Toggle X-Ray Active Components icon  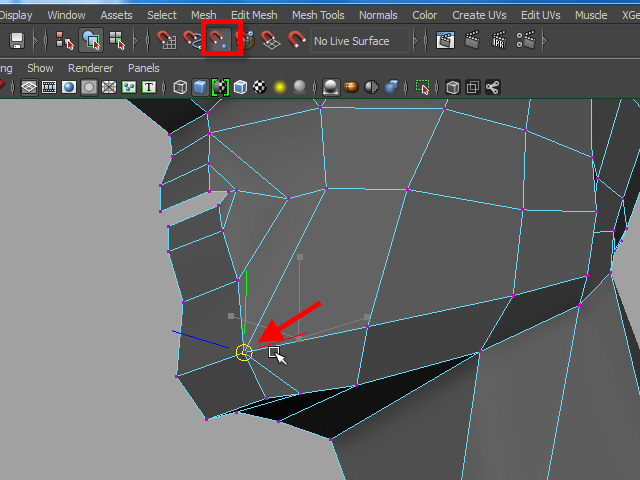point(473,87)
